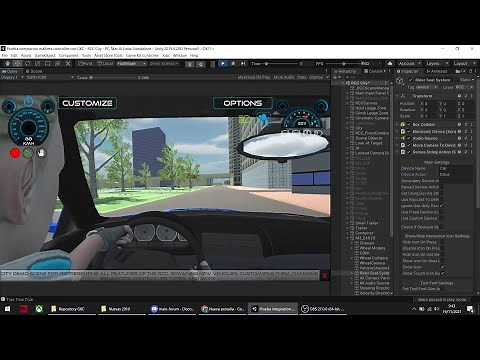The height and width of the screenshot is (360, 480).
Task: Toggle Pivot handle position button
Action: (85, 64)
